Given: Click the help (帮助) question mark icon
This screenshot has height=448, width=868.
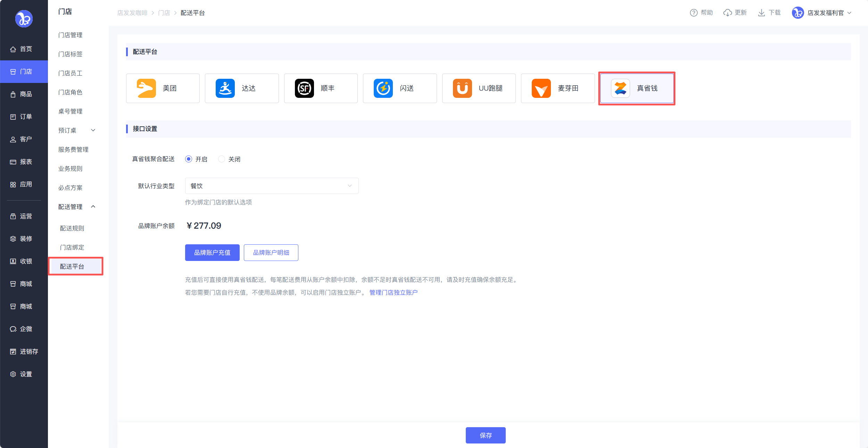Looking at the screenshot, I should 693,13.
